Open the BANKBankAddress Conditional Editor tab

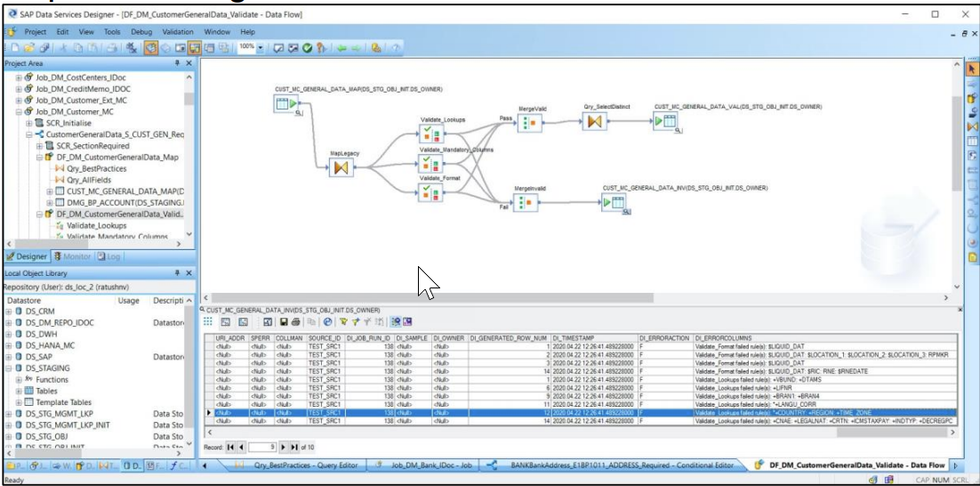coord(615,466)
